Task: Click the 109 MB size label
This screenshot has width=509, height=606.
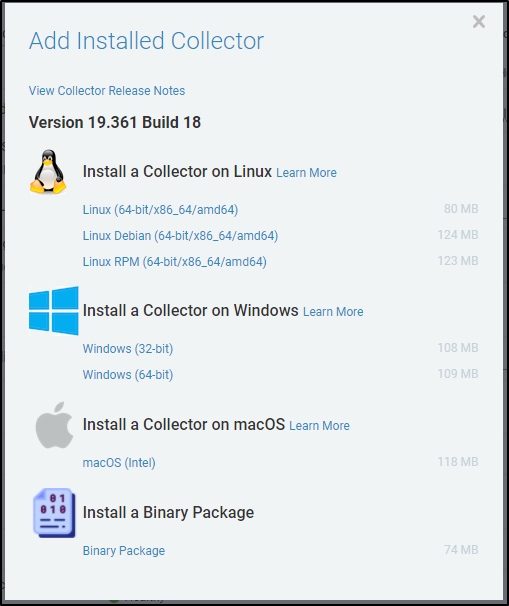Action: (458, 373)
